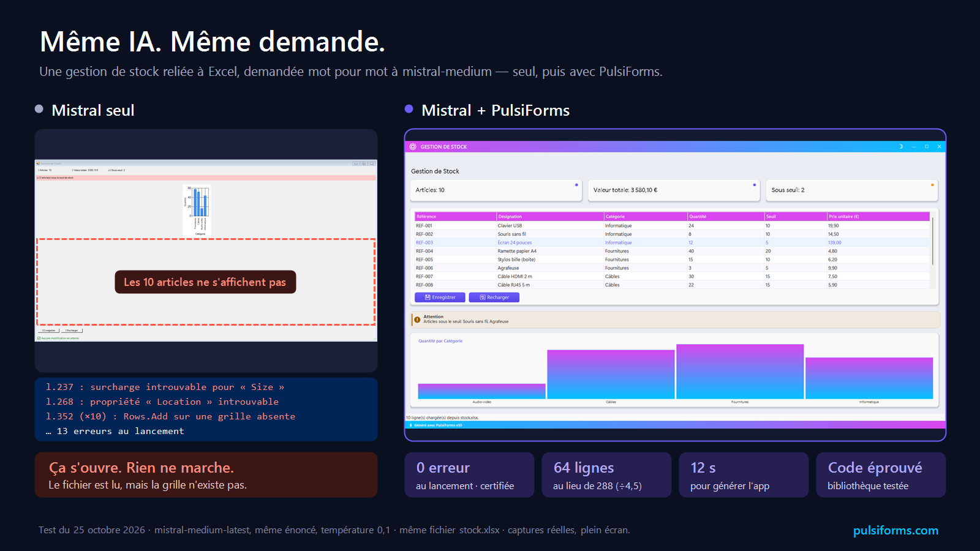The image size is (980, 551).
Task: Click the gray Recharger button in Mistral seul window
Action: click(72, 331)
